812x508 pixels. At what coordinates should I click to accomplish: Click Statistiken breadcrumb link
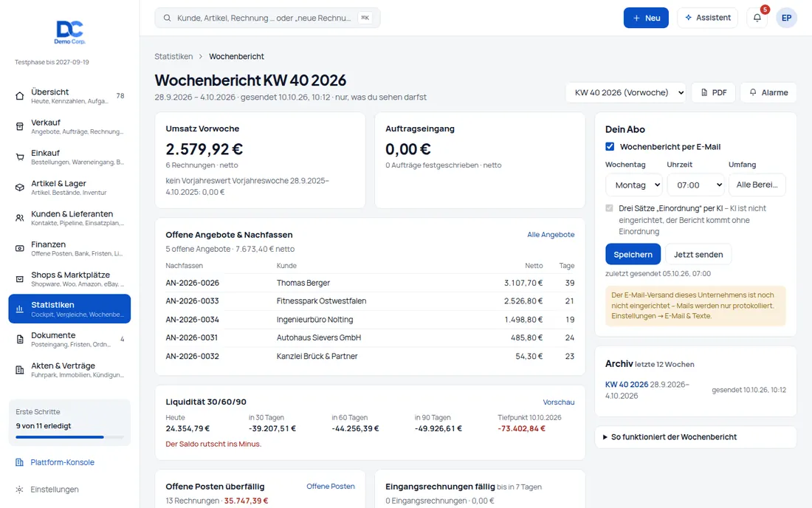tap(173, 56)
